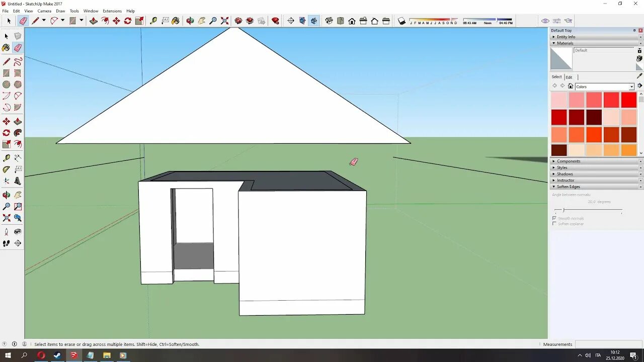Screen dimensions: 644x362
Task: Select the Protractor tool
Action: pos(7,169)
